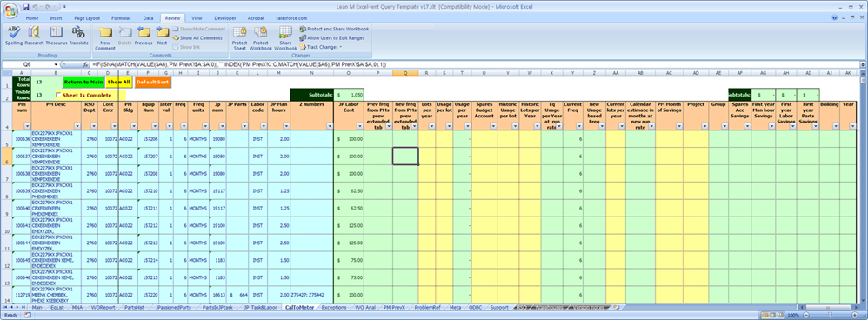Screen dimensions: 868x320
Task: Open the View ribbon tab
Action: coord(197,17)
